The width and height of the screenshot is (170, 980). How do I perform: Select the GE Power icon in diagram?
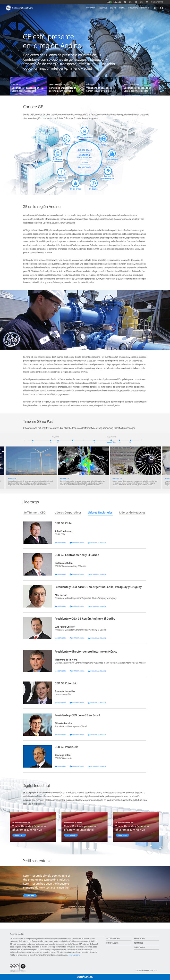click(66, 139)
